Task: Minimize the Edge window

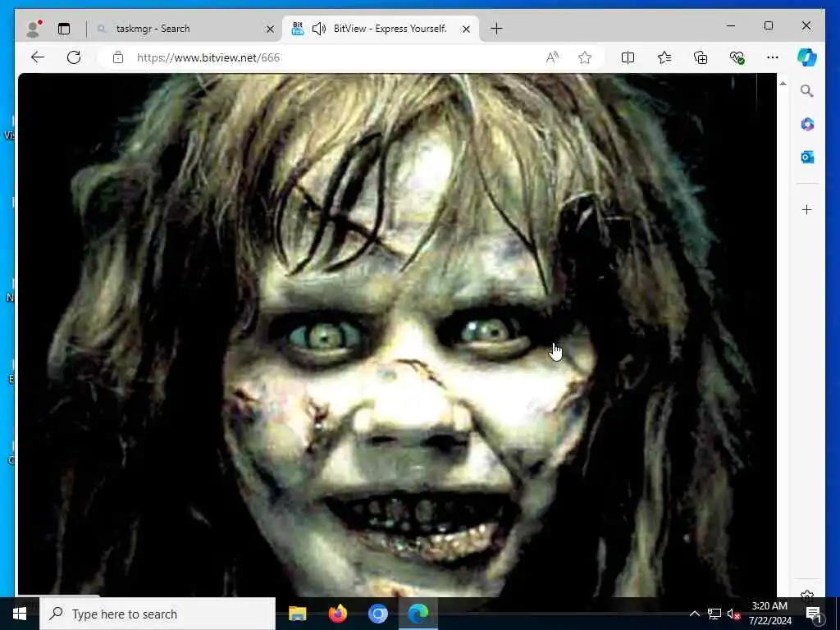Action: pyautogui.click(x=731, y=25)
